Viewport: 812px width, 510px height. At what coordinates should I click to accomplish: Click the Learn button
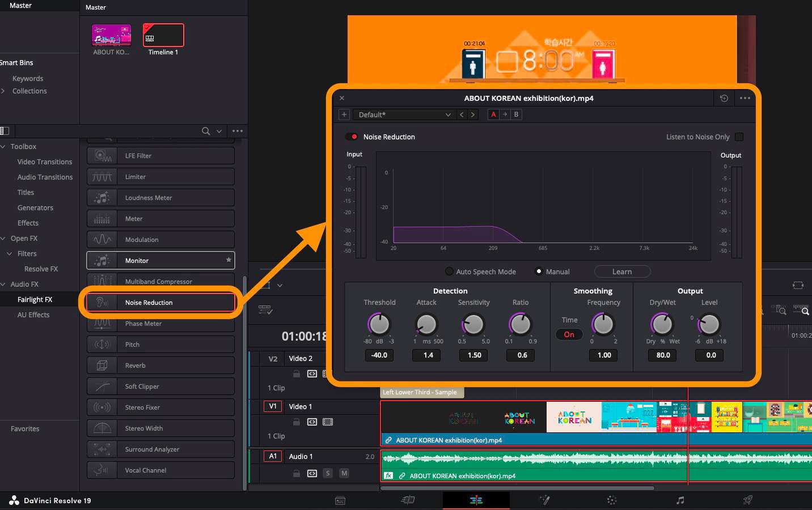(622, 271)
